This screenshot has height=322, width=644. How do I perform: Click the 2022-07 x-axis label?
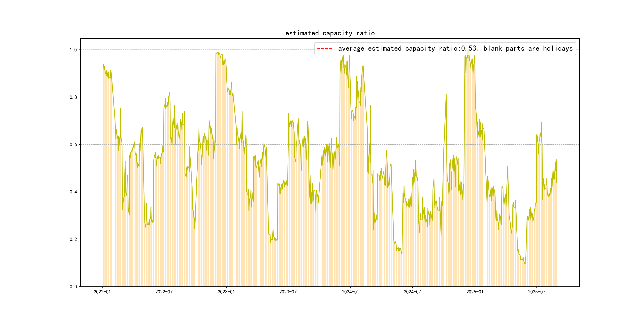pyautogui.click(x=164, y=292)
